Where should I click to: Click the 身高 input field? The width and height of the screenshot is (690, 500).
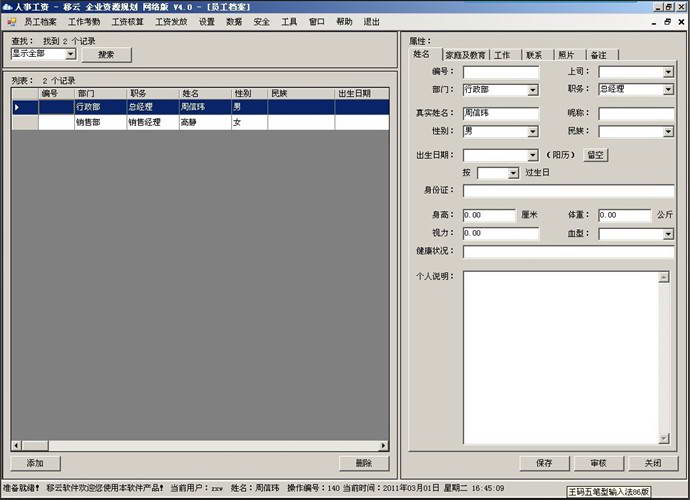(x=489, y=215)
